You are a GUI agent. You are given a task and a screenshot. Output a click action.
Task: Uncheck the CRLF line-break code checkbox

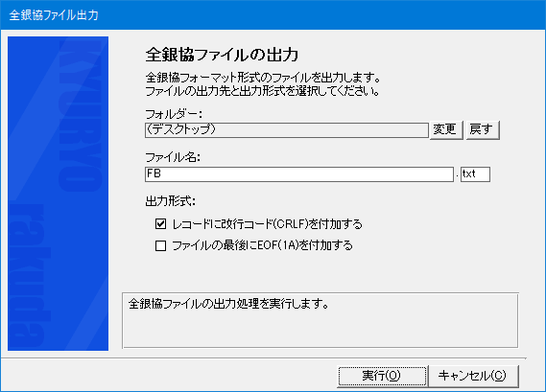160,224
